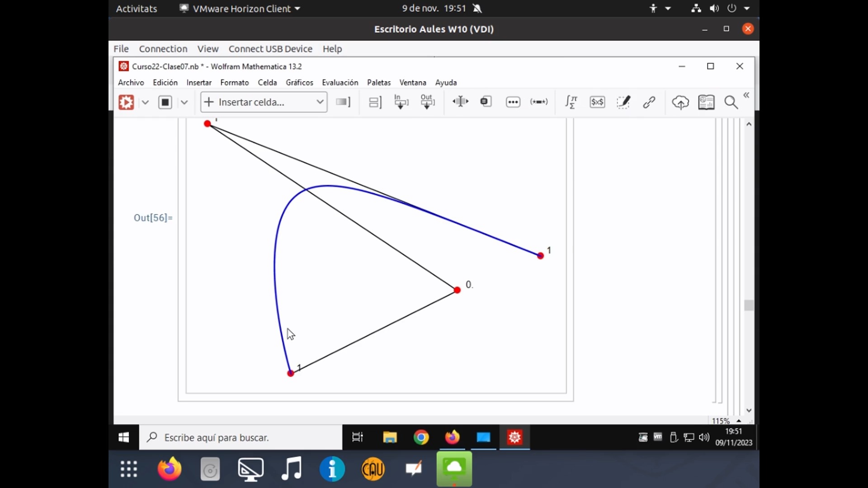Open the Insertar celda combo box
This screenshot has height=488, width=868.
click(x=264, y=102)
